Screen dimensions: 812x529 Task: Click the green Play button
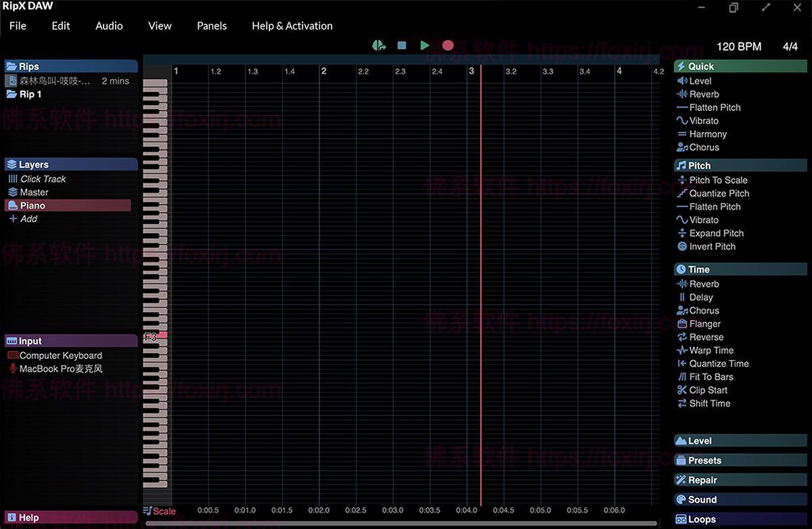click(424, 45)
